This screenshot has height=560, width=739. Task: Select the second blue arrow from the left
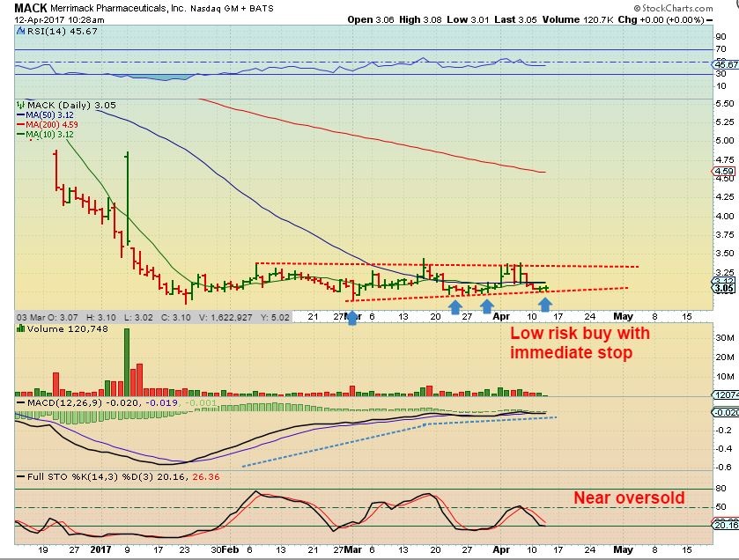pos(455,306)
